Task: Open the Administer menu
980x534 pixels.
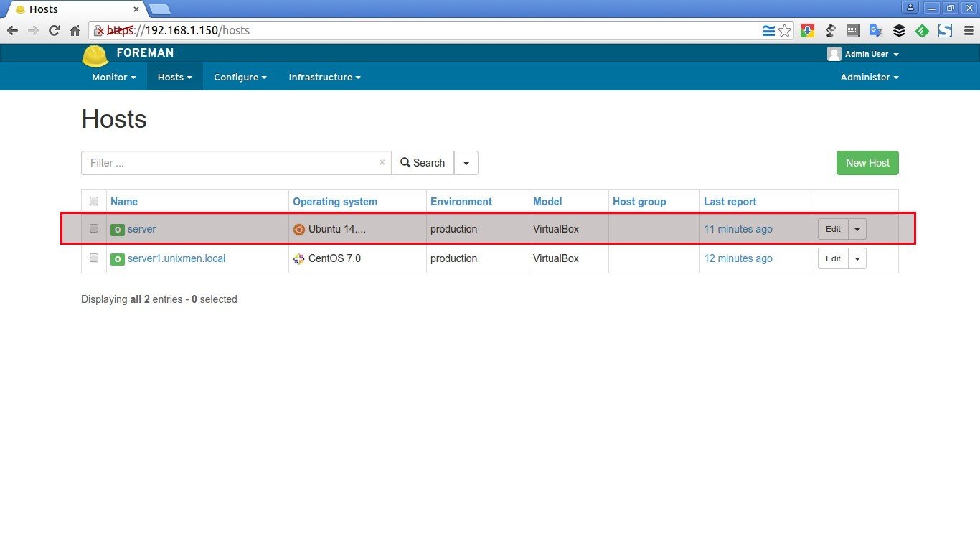Action: tap(870, 77)
